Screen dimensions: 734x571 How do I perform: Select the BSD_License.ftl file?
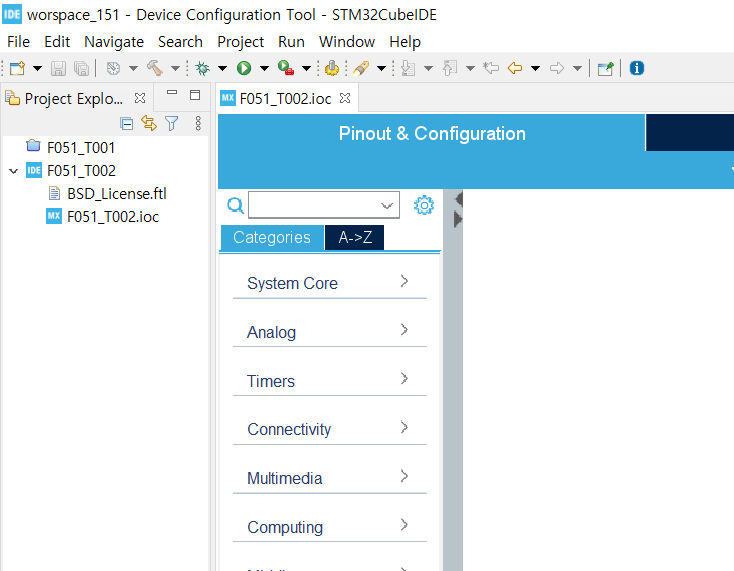116,194
